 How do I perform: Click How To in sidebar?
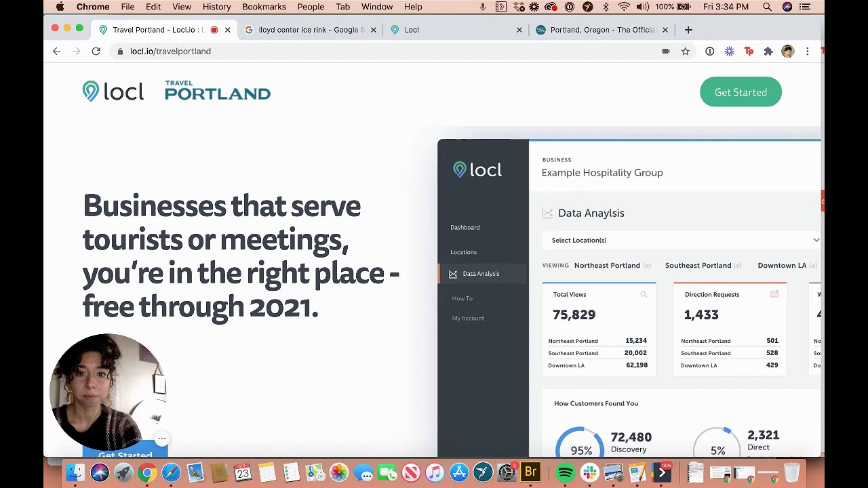(x=462, y=298)
